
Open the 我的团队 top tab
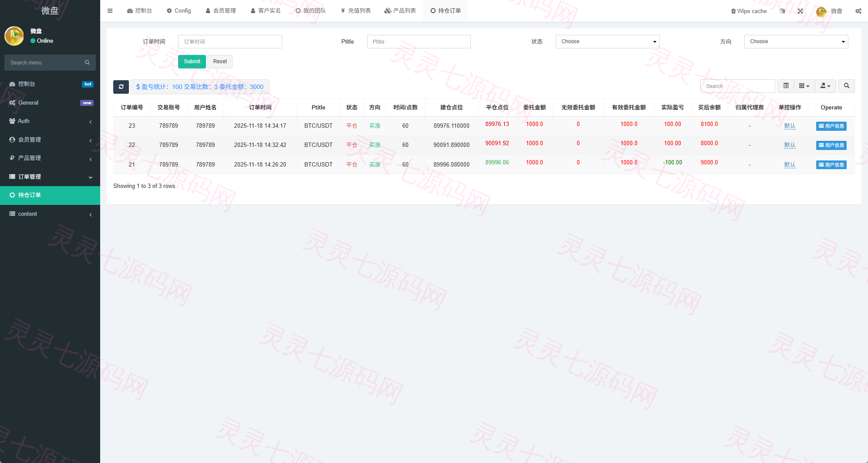coord(311,11)
